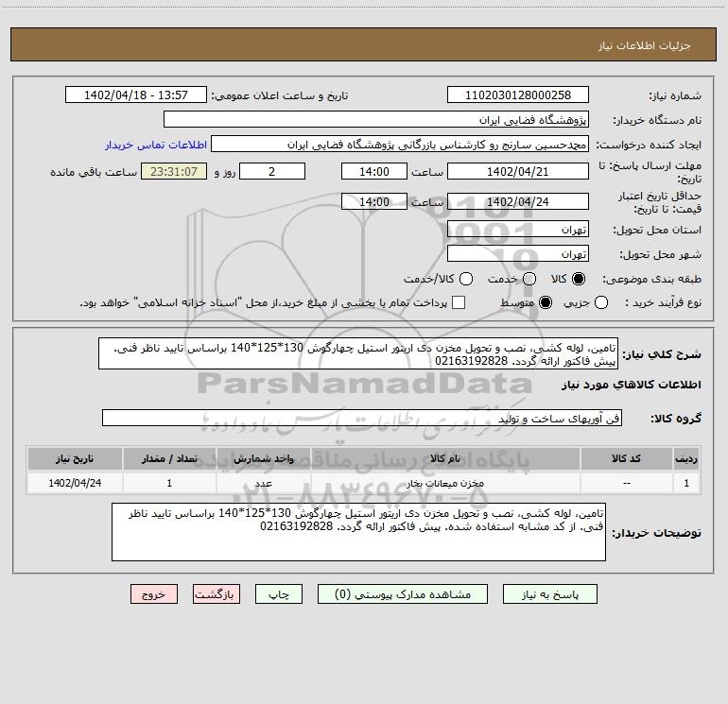This screenshot has width=728, height=704.
Task: Click the کد کالا column header
Action: pyautogui.click(x=626, y=458)
